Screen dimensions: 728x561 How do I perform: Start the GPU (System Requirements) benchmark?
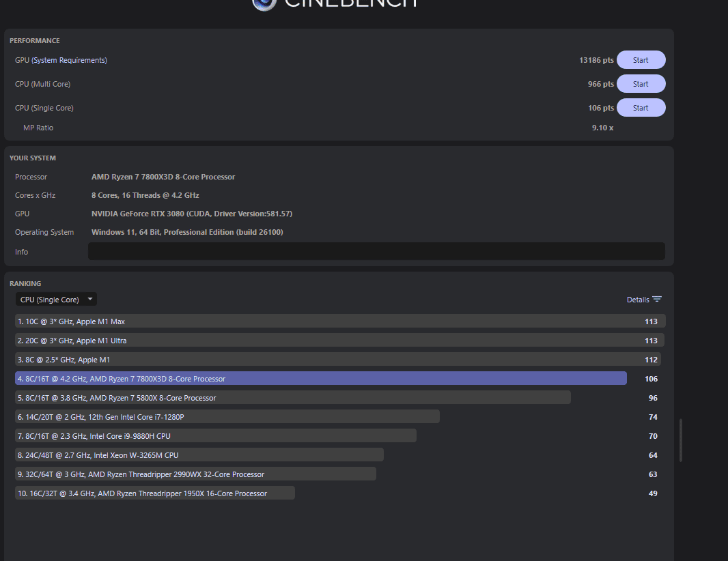641,60
